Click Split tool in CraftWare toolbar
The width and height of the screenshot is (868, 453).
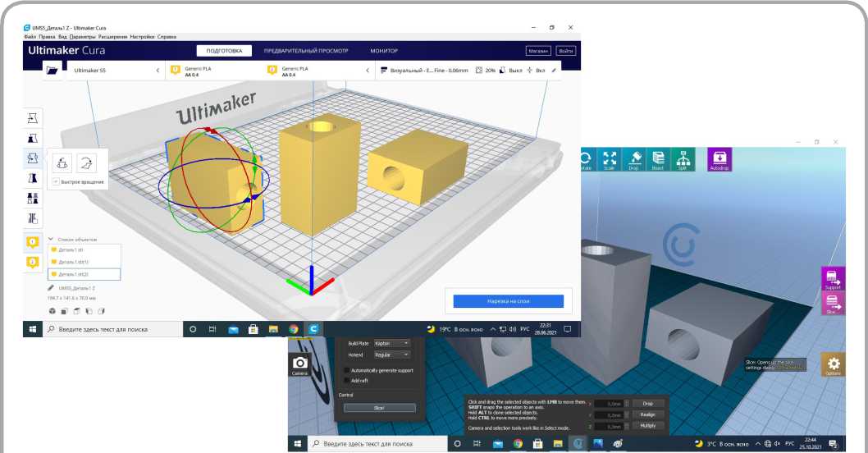coord(683,159)
